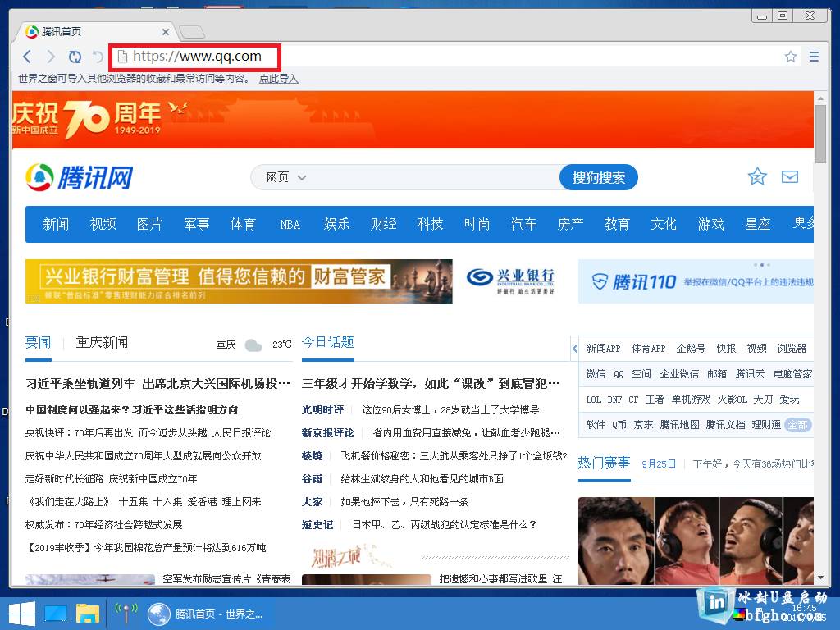Viewport: 840px width, 630px height.
Task: Open the browser hamburger menu
Action: [x=814, y=57]
